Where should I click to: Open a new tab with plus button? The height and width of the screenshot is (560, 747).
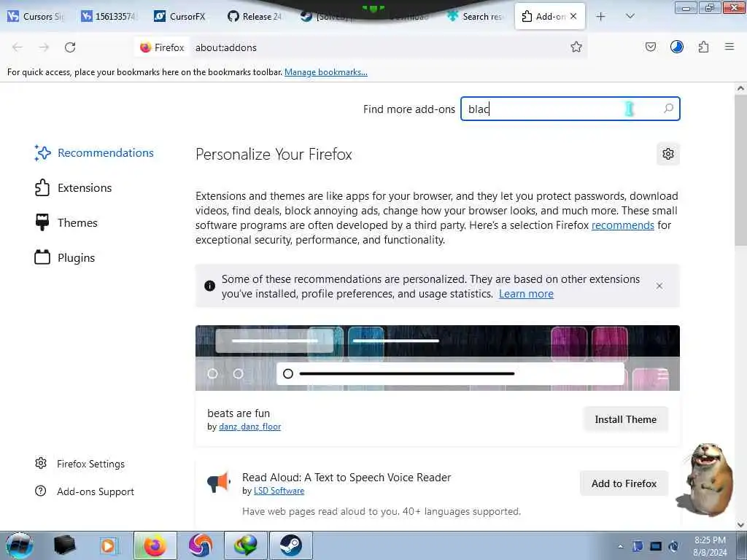[601, 17]
